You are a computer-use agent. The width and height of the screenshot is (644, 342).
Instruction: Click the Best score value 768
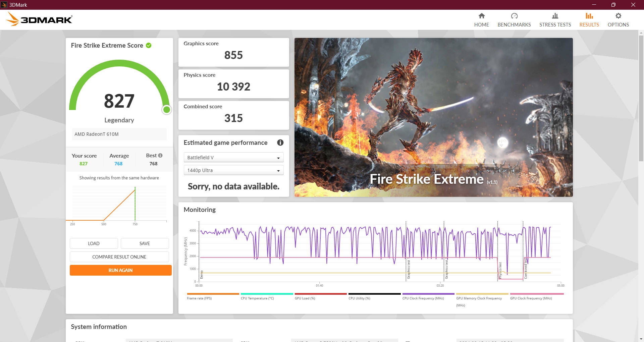tap(153, 164)
